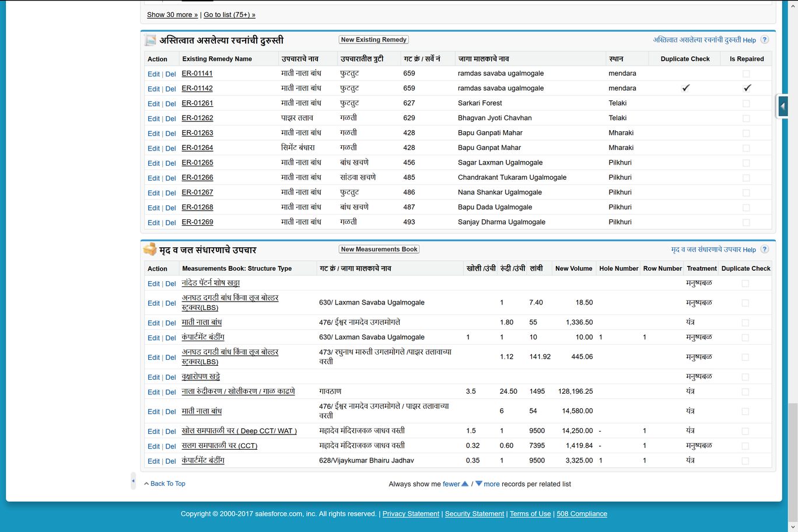This screenshot has width=798, height=532.
Task: Expand list with Show 30 more link
Action: (x=172, y=15)
